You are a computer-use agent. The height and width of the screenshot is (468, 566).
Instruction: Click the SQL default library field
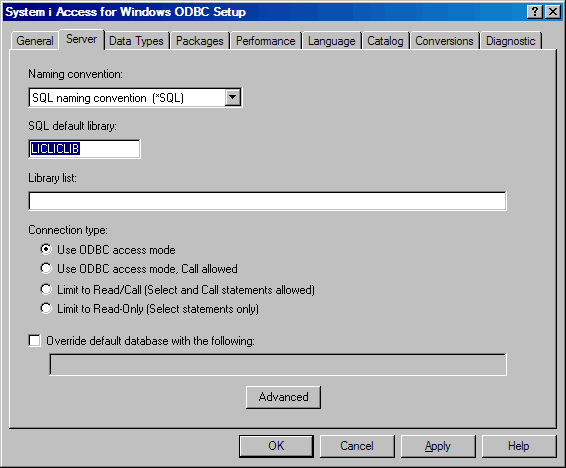coord(84,149)
